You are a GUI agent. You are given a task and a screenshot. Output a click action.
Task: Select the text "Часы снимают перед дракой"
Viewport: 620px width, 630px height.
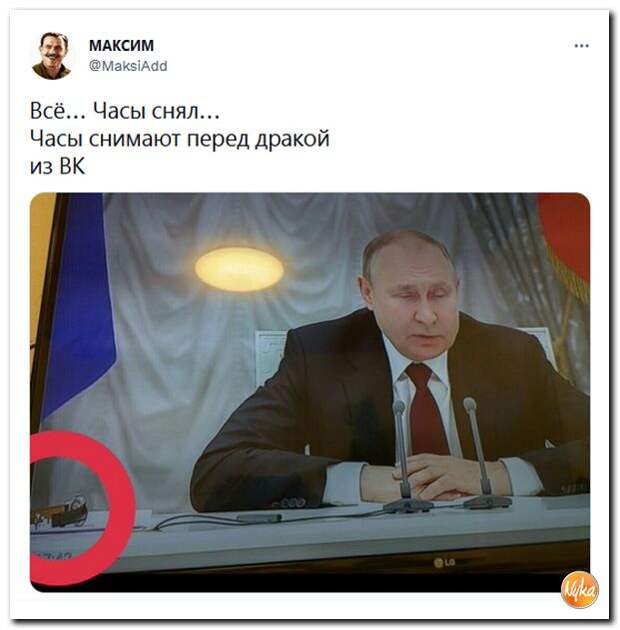tap(180, 139)
